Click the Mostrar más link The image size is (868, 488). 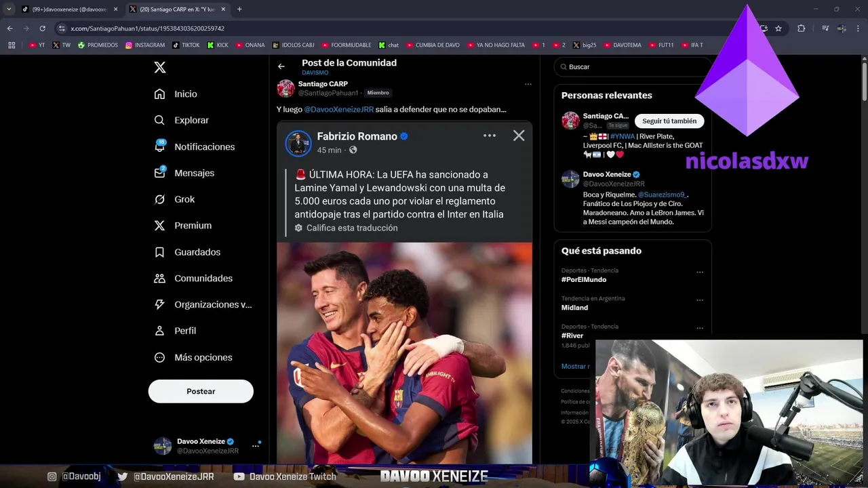point(576,366)
